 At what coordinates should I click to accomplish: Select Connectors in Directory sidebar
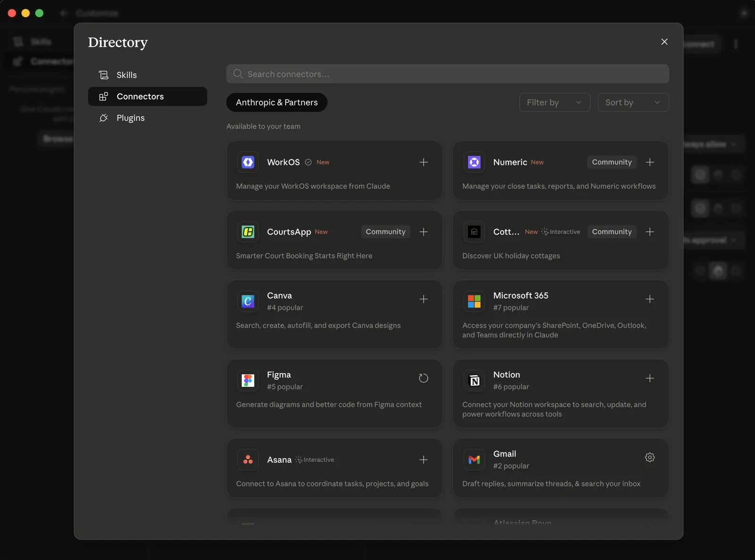click(x=147, y=96)
